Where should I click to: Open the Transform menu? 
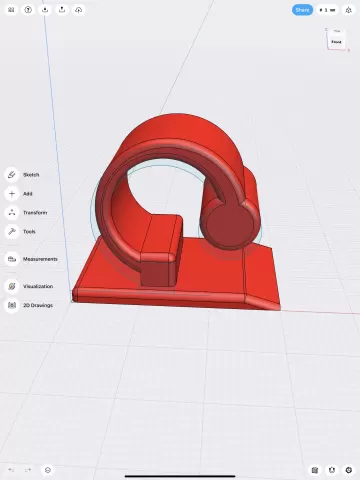point(35,213)
